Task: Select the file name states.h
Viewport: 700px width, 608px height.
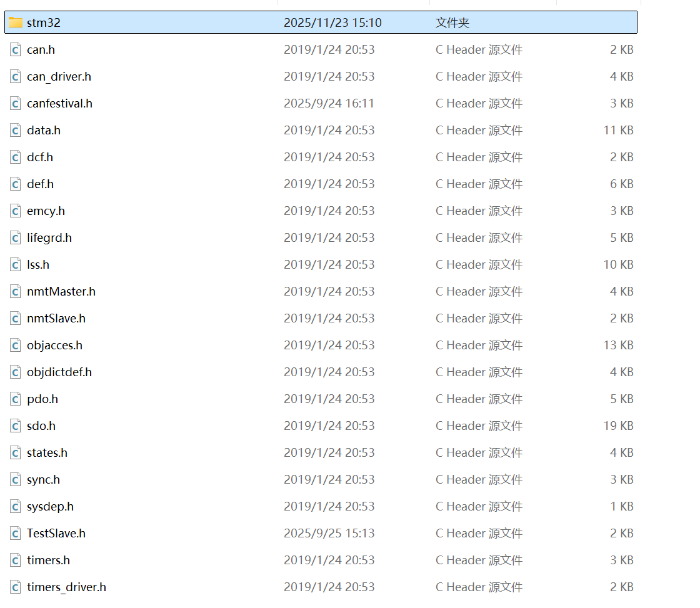Action: pos(47,452)
